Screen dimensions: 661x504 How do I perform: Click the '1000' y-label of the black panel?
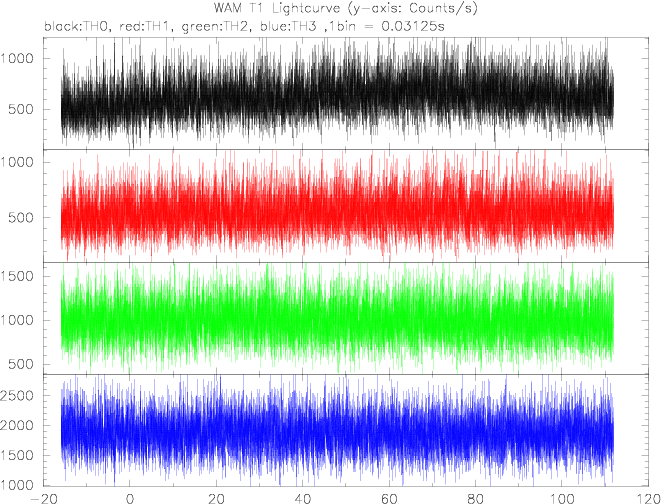(x=17, y=59)
